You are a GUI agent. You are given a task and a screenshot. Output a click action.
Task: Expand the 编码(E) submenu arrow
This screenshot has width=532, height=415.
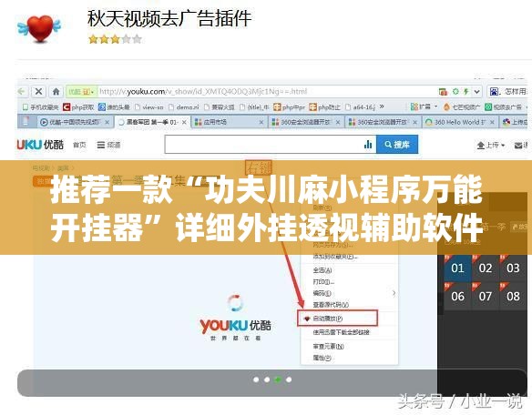394,293
